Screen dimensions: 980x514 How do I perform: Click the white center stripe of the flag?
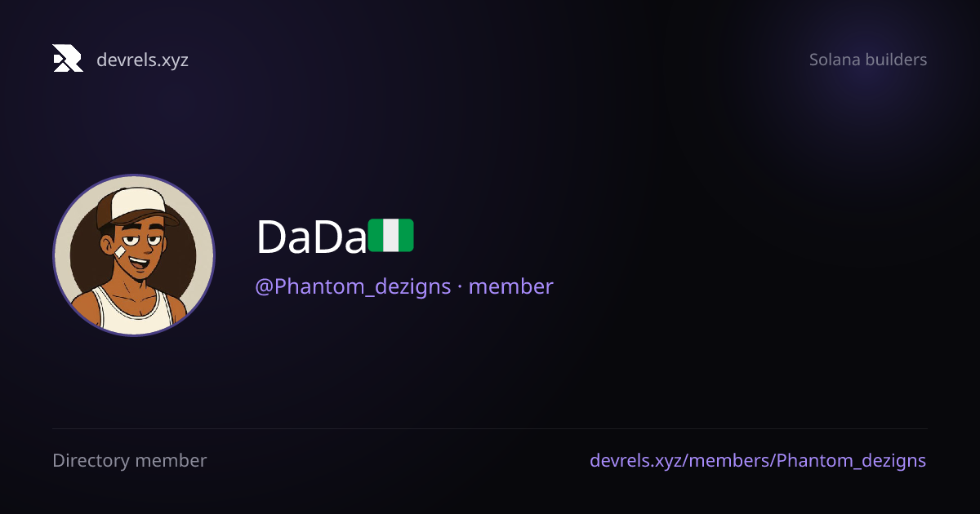click(391, 235)
